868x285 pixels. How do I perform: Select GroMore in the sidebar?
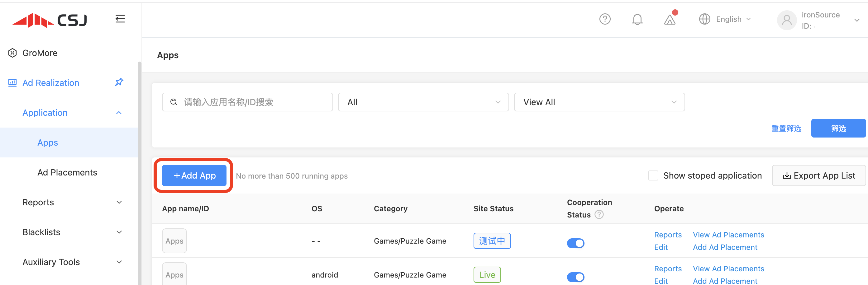(40, 53)
